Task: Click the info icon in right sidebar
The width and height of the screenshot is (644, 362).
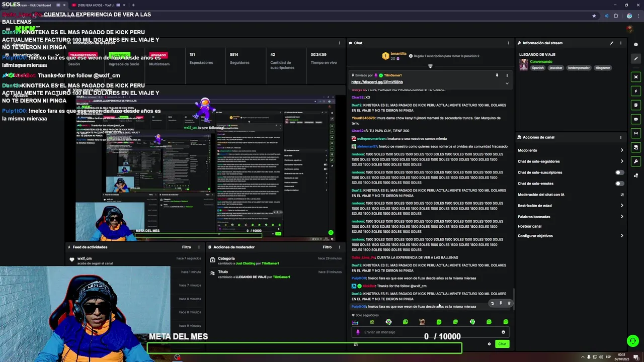Action: pyautogui.click(x=636, y=44)
